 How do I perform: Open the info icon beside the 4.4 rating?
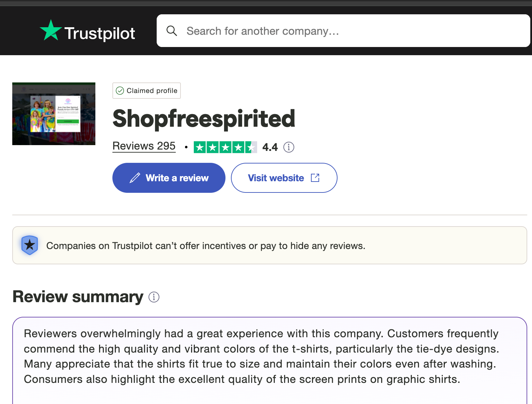(289, 147)
